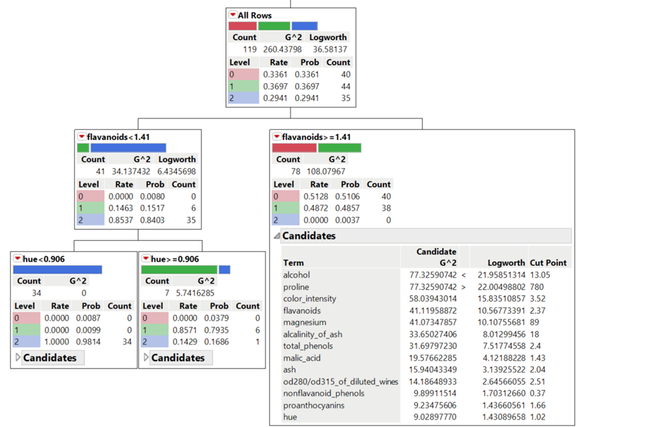Click the color_intensity candidate term
646x427 pixels.
pyautogui.click(x=309, y=298)
